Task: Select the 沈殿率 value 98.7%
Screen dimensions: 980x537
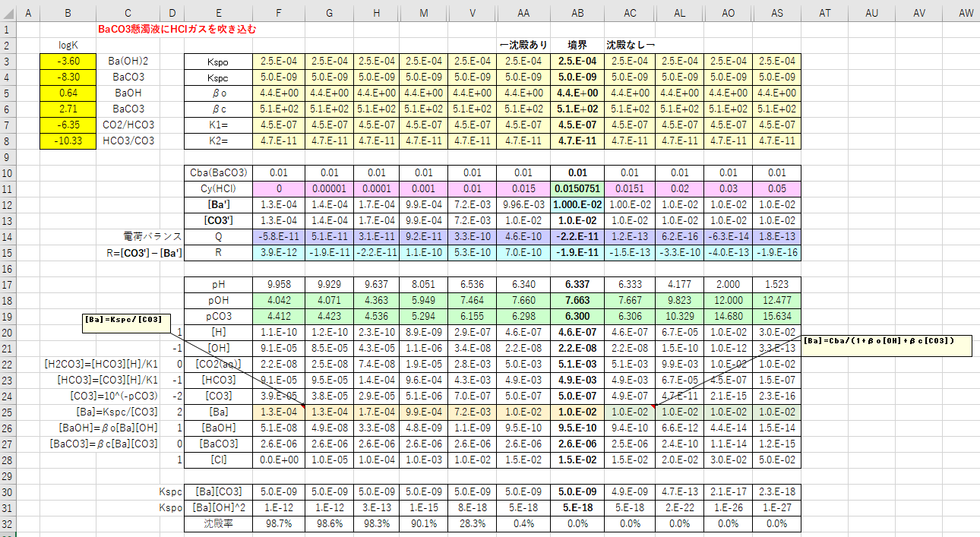Action: 278,523
